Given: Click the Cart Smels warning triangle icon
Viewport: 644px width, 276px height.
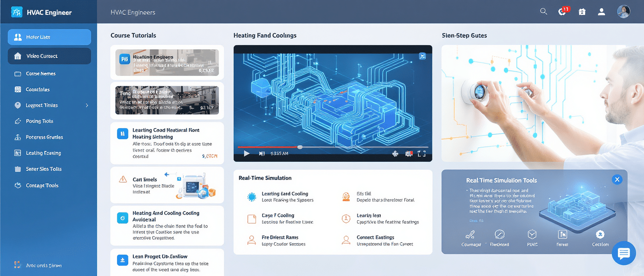Looking at the screenshot, I should (x=122, y=179).
